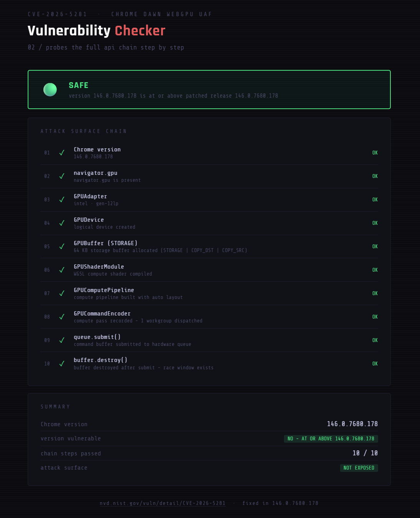Click the GPUAdapter row checkmark icon
This screenshot has height=518, width=420.
pos(61,200)
